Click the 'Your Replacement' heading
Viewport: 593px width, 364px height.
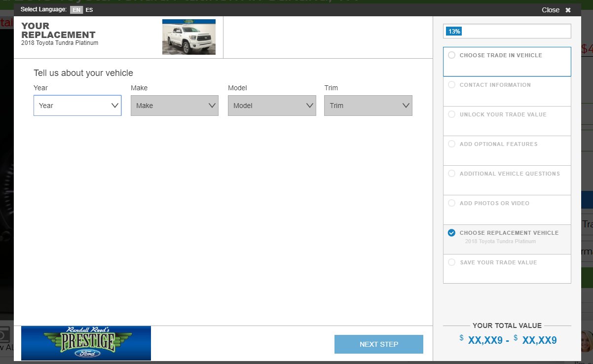(58, 31)
